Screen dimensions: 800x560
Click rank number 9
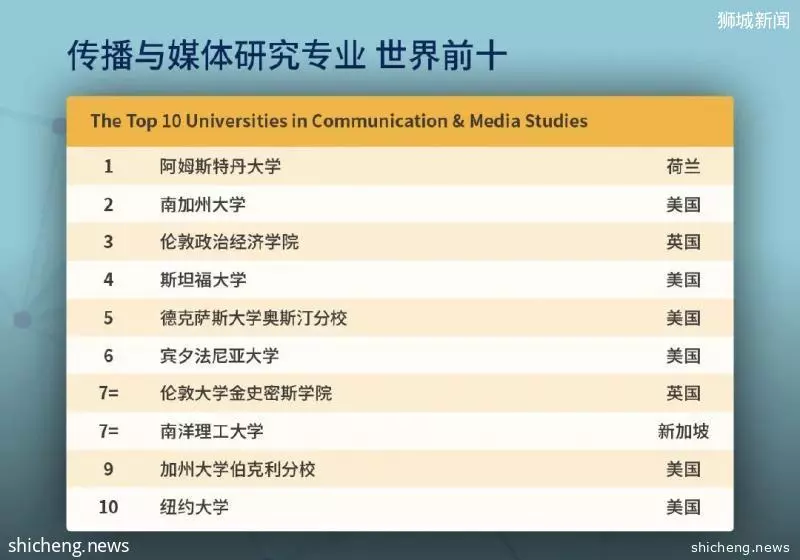coord(108,469)
